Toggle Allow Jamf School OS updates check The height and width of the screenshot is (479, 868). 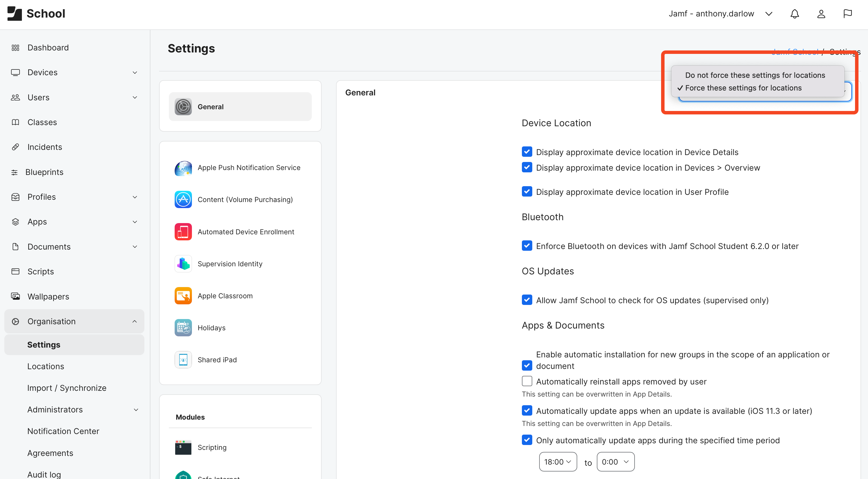click(x=527, y=300)
